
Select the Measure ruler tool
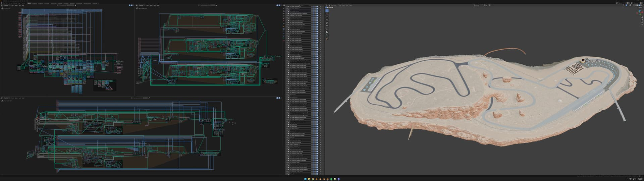(327, 32)
